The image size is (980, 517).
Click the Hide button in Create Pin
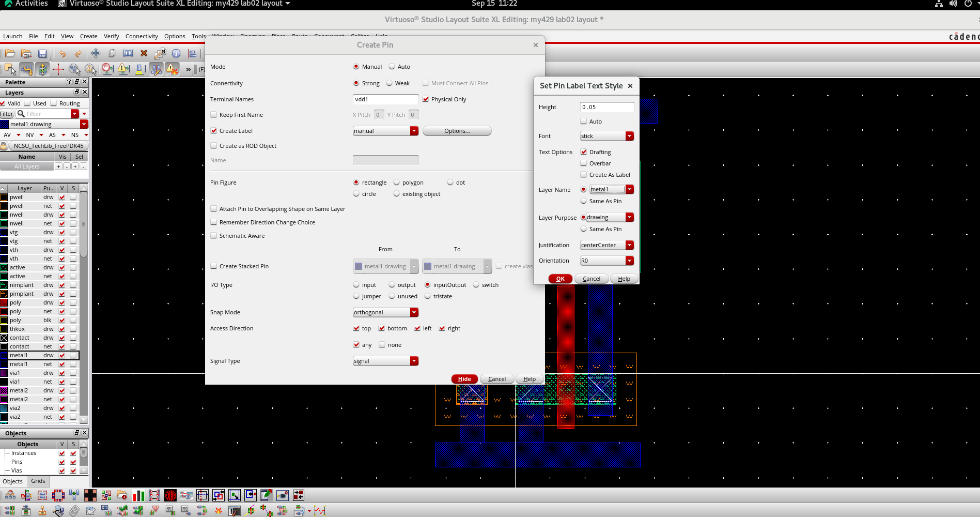[x=464, y=379]
